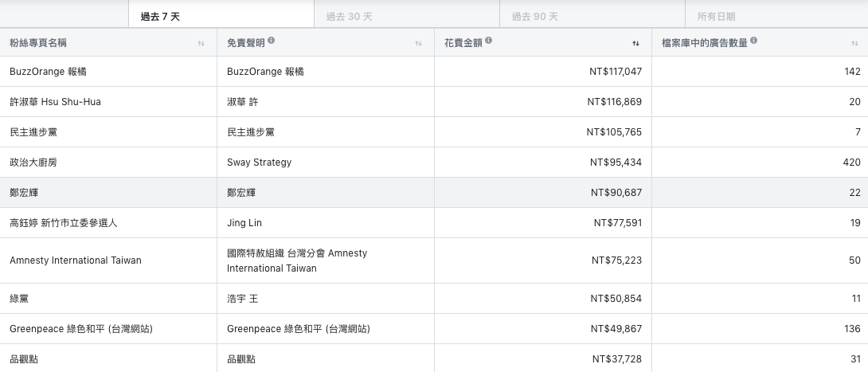
Task: Open info icon beside 檔案庫中的廣告數量
Action: [x=754, y=41]
